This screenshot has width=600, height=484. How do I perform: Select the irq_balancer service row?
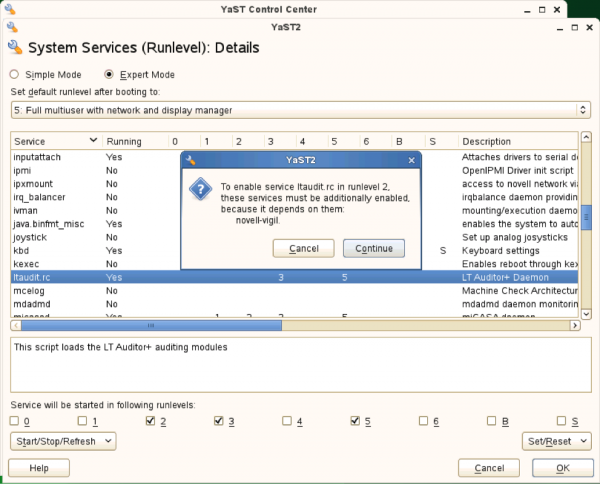294,197
